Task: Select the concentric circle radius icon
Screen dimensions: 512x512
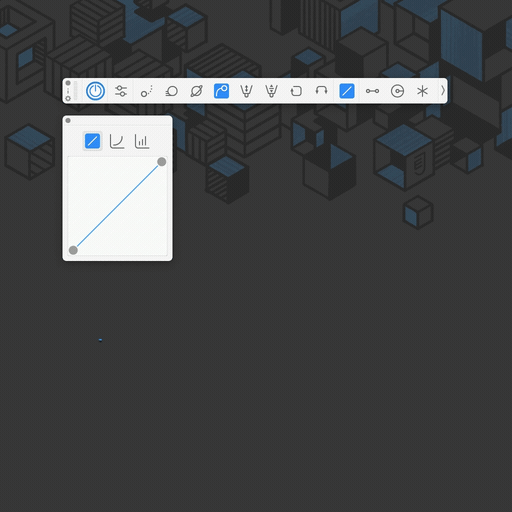Action: 397,91
